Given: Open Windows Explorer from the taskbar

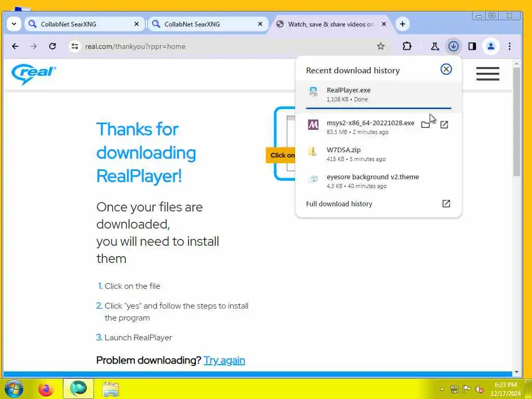Looking at the screenshot, I should [111, 389].
